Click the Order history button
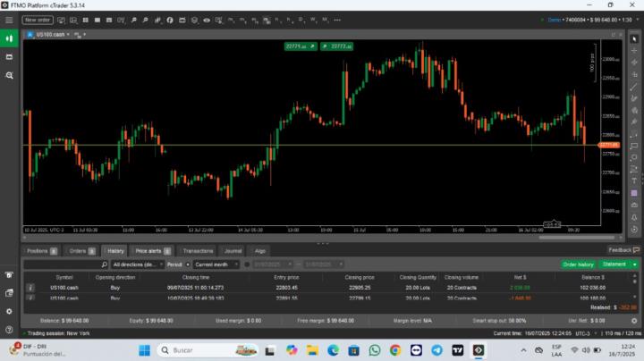 point(579,264)
